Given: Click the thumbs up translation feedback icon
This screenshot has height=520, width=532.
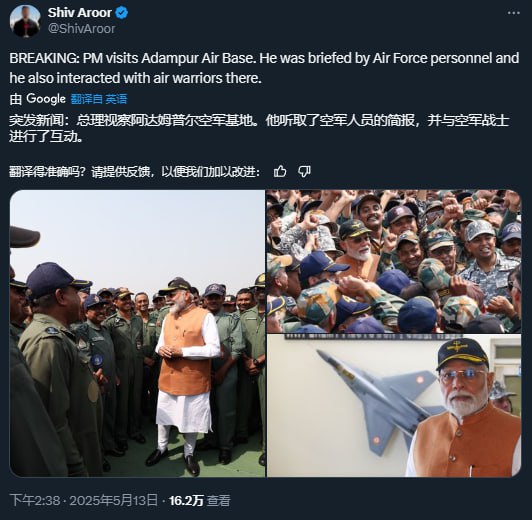Looking at the screenshot, I should coord(280,171).
